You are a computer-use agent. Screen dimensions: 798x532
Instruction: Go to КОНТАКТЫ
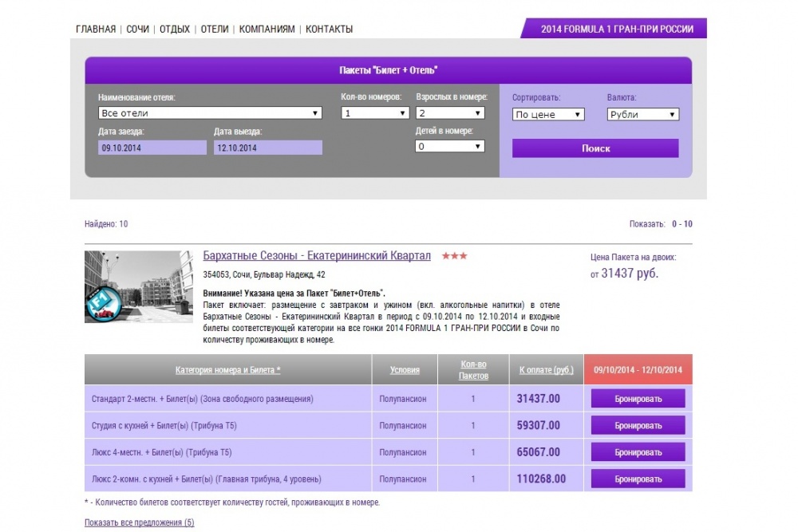(329, 29)
